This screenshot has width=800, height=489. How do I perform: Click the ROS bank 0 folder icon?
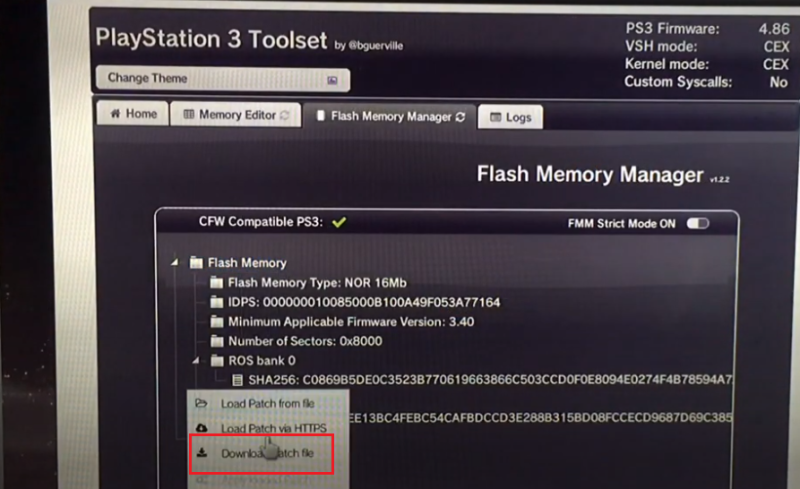217,361
